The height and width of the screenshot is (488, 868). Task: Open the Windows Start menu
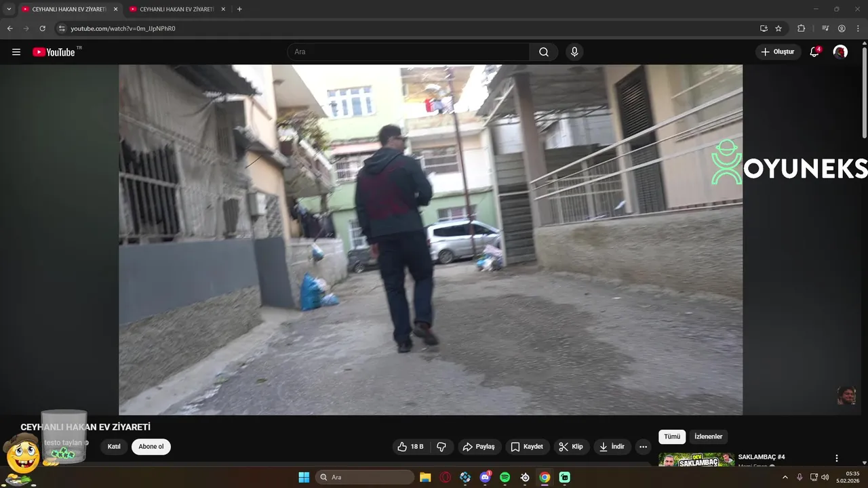(304, 477)
